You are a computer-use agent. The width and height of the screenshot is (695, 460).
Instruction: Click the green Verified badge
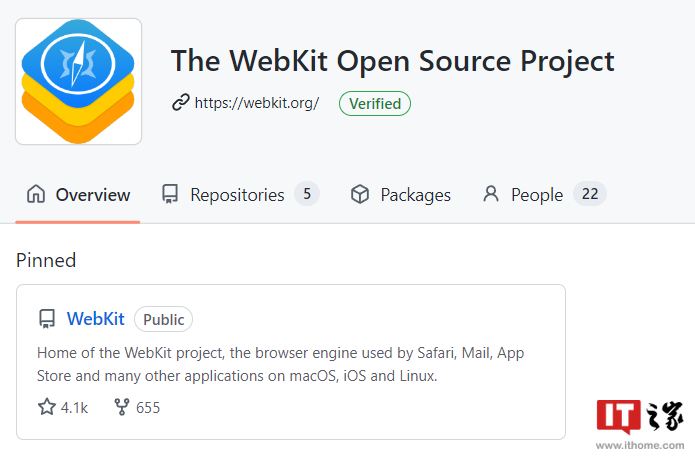coord(375,103)
